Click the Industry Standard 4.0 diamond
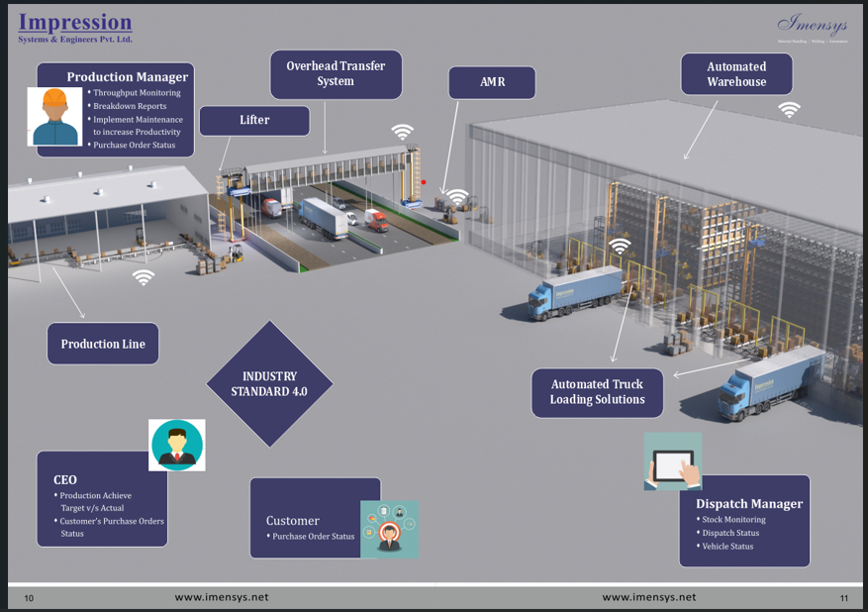Image resolution: width=868 pixels, height=612 pixels. [x=269, y=384]
